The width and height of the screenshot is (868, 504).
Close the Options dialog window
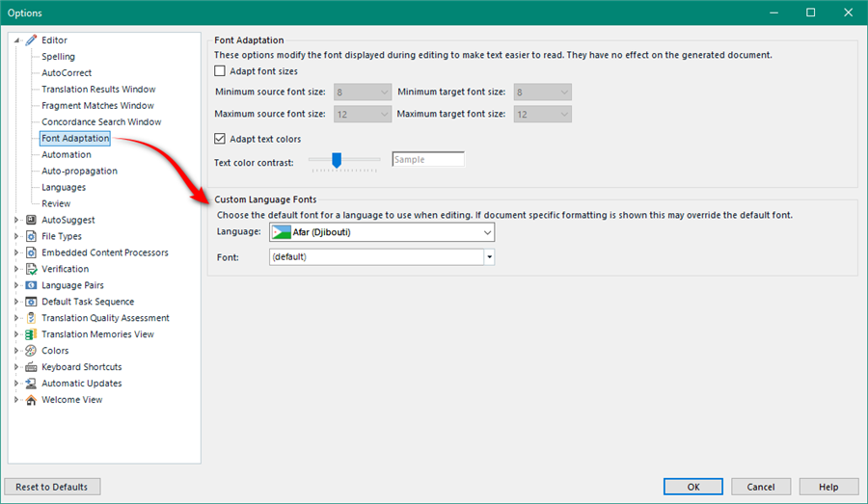[x=848, y=13]
